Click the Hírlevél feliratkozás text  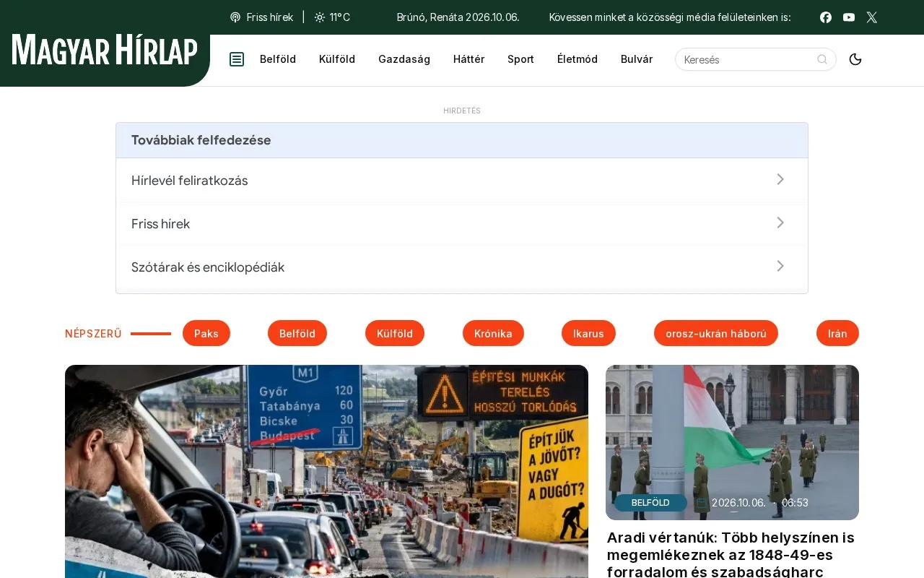point(190,181)
